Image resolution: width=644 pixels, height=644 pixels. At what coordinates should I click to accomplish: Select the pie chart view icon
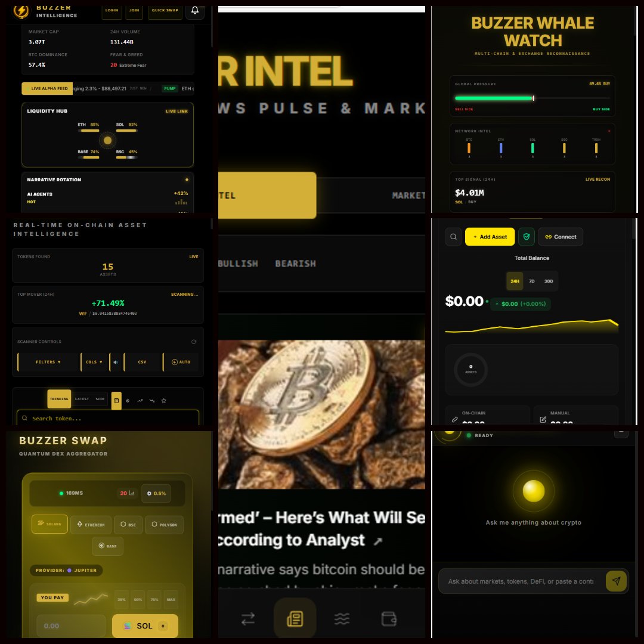[128, 401]
